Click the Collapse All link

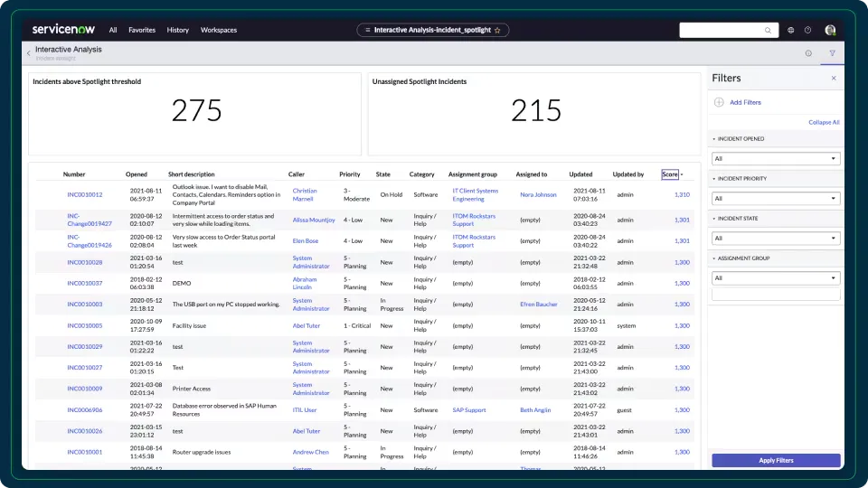824,122
